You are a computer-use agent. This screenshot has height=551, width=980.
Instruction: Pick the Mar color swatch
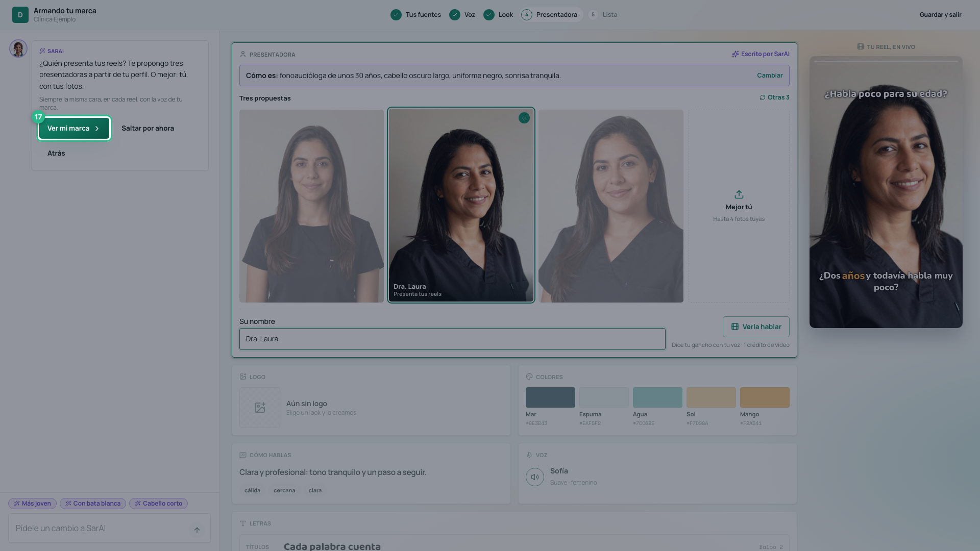coord(550,397)
